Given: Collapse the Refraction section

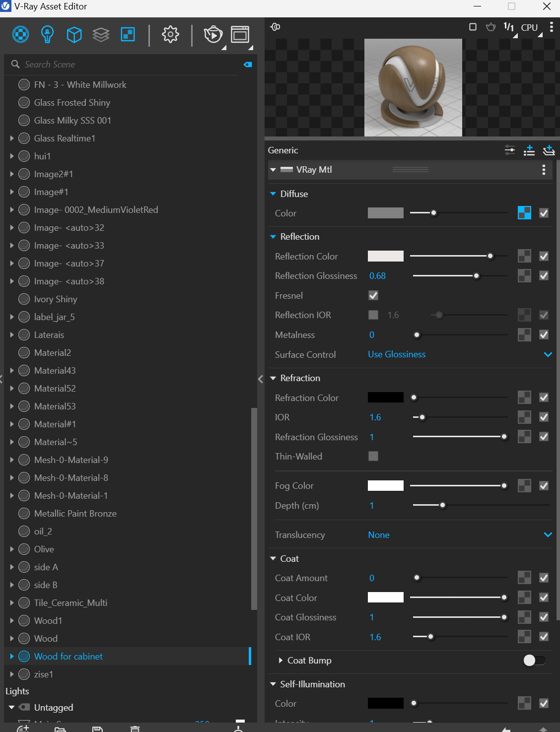Looking at the screenshot, I should point(273,378).
